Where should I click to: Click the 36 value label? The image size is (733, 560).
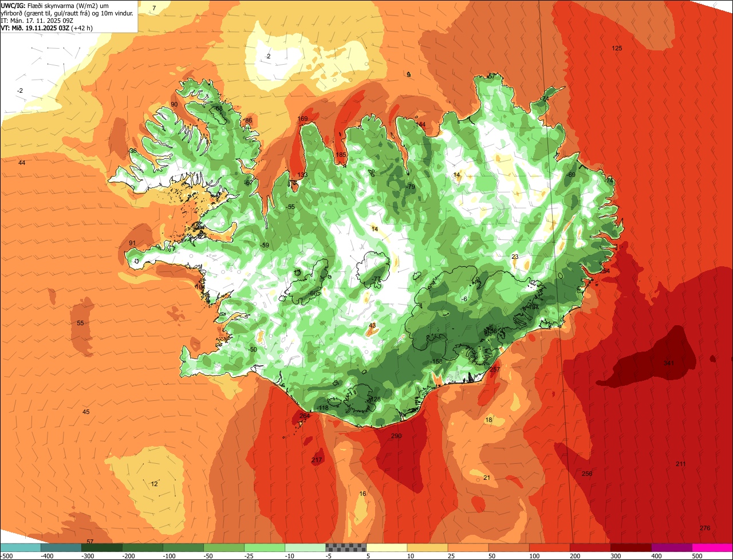click(133, 151)
